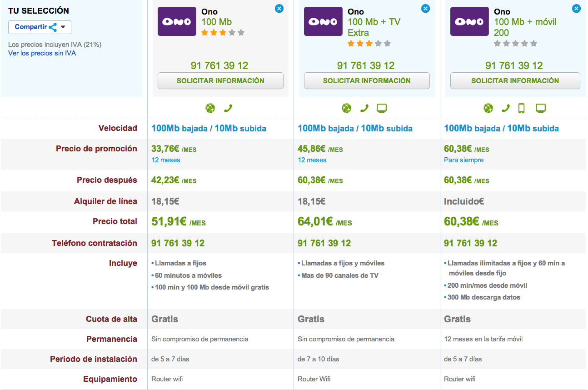Screen dimensions: 588x390
Task: Open the Compartir dropdown arrow
Action: coord(63,27)
